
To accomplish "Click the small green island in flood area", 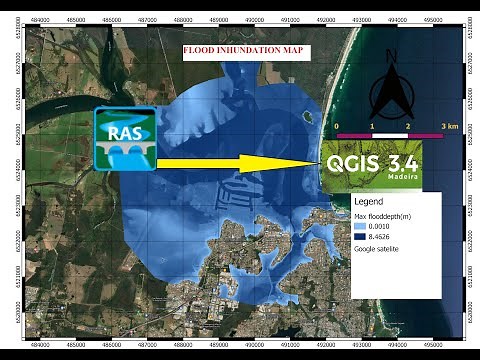I will tap(308, 117).
